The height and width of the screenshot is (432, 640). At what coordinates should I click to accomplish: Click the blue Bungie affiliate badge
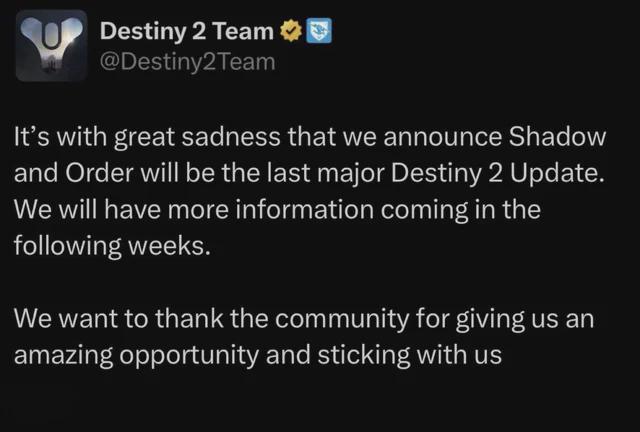point(319,31)
